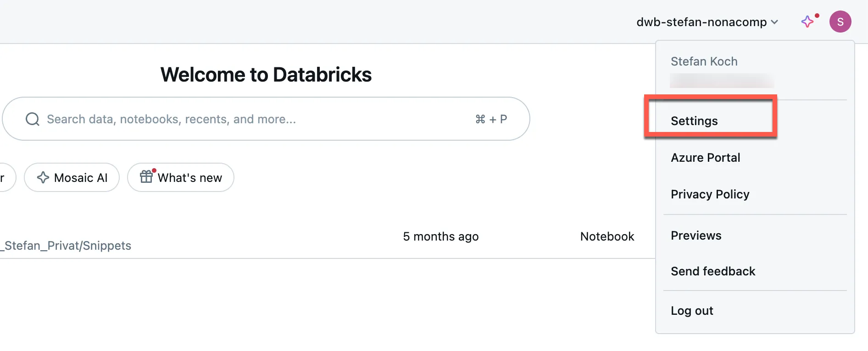Expand the workspace switcher chevron arrow
Viewport: 868px width, 351px height.
[774, 22]
